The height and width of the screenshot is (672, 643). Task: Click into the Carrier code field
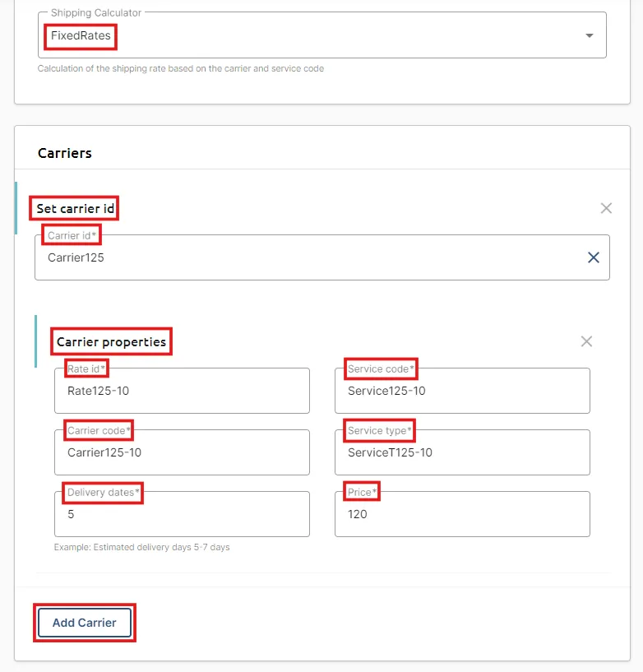[x=182, y=452]
